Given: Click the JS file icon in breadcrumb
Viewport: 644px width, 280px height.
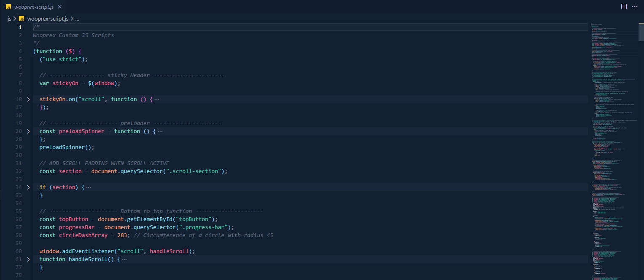Looking at the screenshot, I should click(22, 19).
